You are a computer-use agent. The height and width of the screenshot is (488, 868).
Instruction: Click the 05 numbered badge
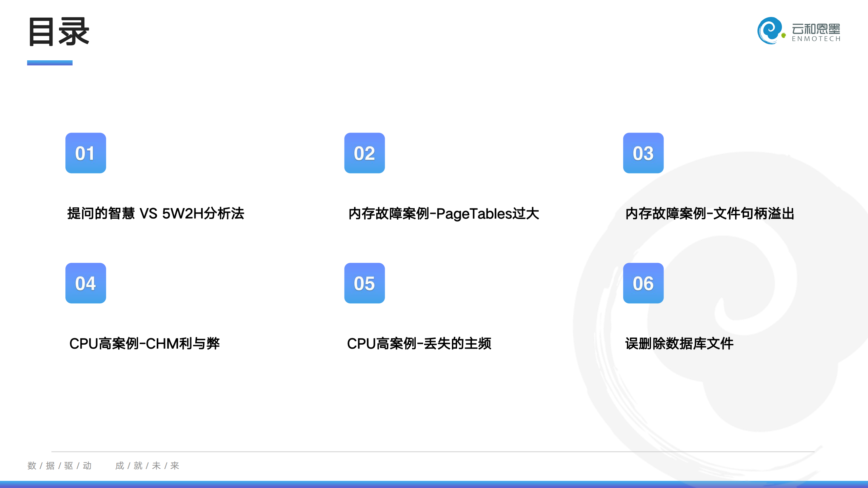tap(364, 283)
